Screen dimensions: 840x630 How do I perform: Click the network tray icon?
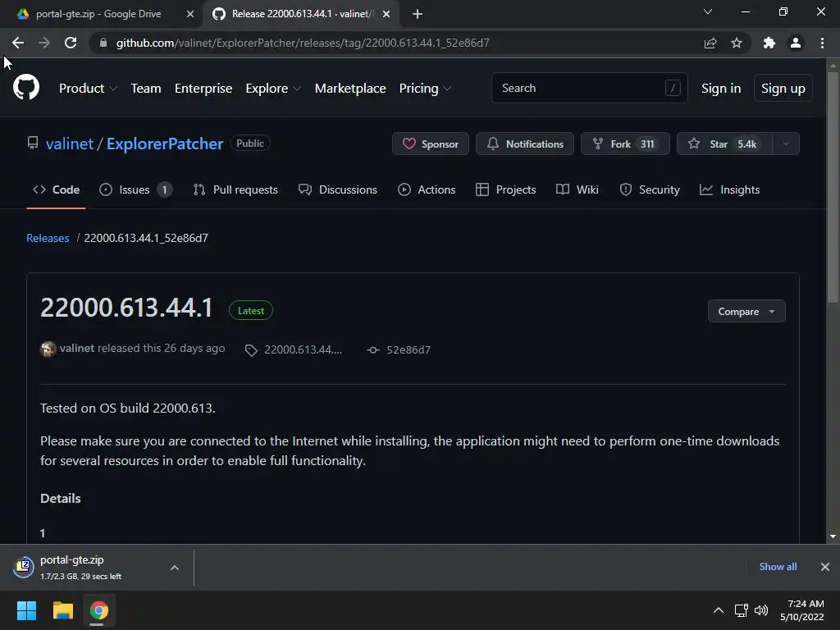(741, 610)
